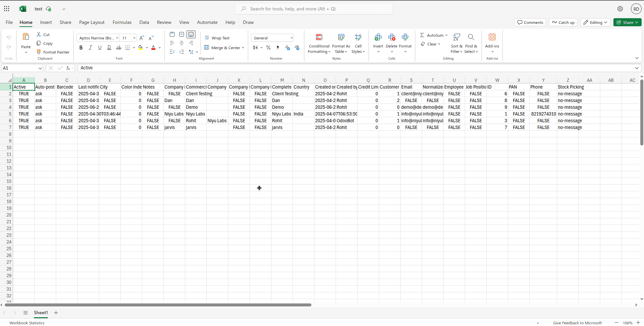
Task: Open the Name Box dropdown arrow
Action: pos(40,68)
